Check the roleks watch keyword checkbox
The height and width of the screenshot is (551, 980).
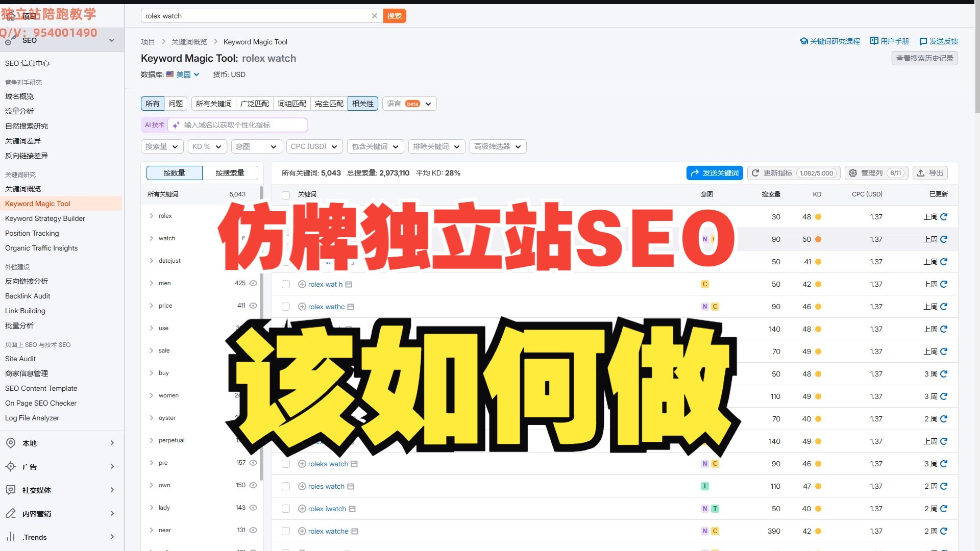tap(286, 464)
